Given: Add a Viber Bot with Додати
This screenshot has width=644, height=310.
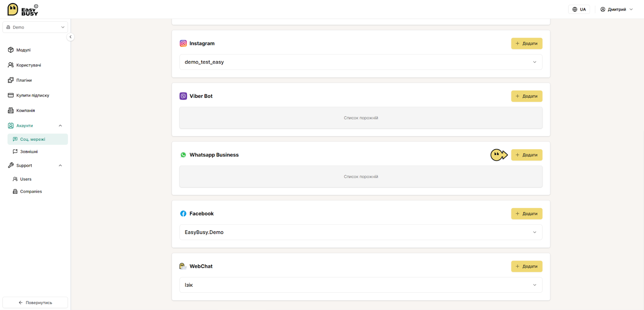Looking at the screenshot, I should tap(526, 96).
